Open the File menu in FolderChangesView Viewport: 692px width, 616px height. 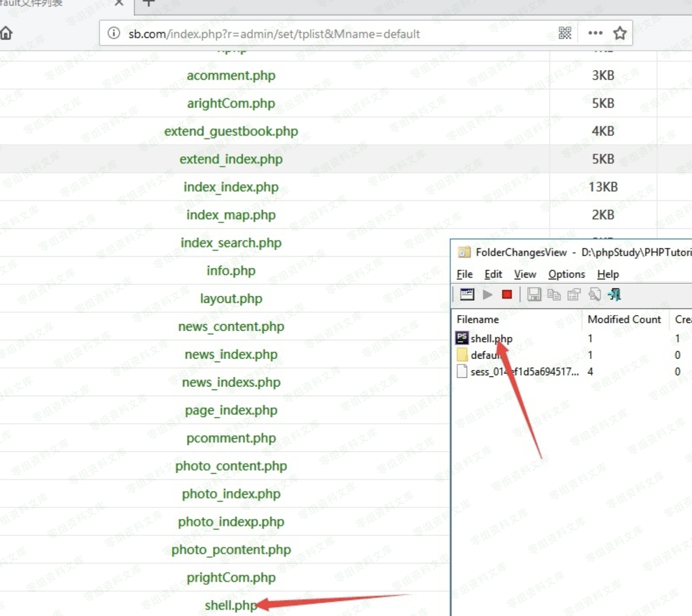coord(464,274)
